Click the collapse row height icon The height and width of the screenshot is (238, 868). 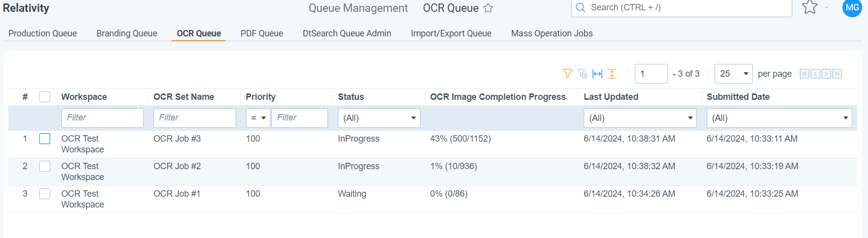click(x=612, y=74)
